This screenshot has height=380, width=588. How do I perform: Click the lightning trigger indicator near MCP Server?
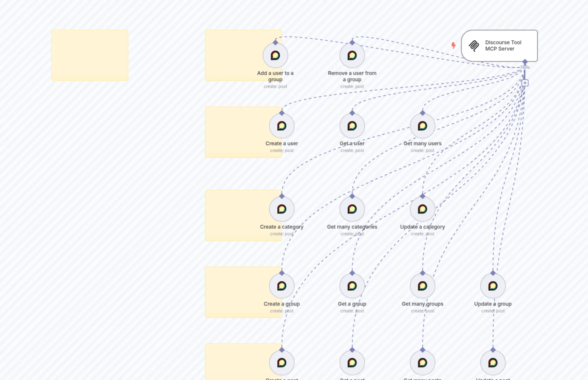coord(453,45)
